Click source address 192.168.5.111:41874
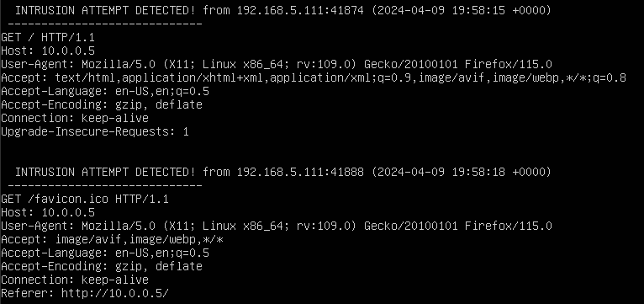 point(300,10)
